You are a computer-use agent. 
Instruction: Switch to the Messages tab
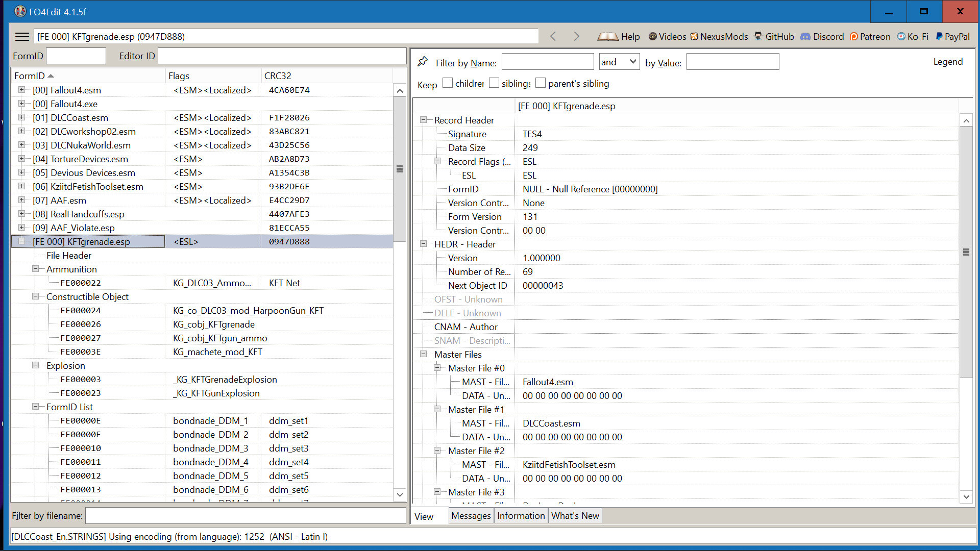471,516
